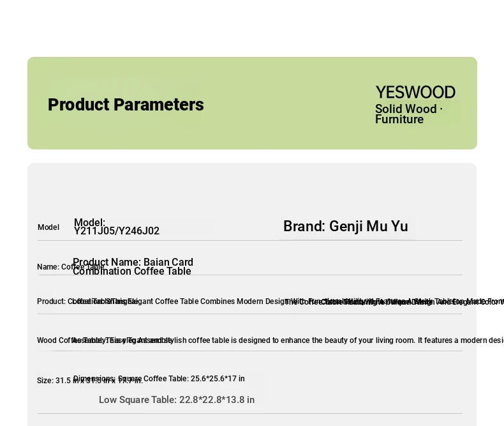Select the Square Coffee Table: 25.6*25.6*17 in dimensions

tap(181, 379)
